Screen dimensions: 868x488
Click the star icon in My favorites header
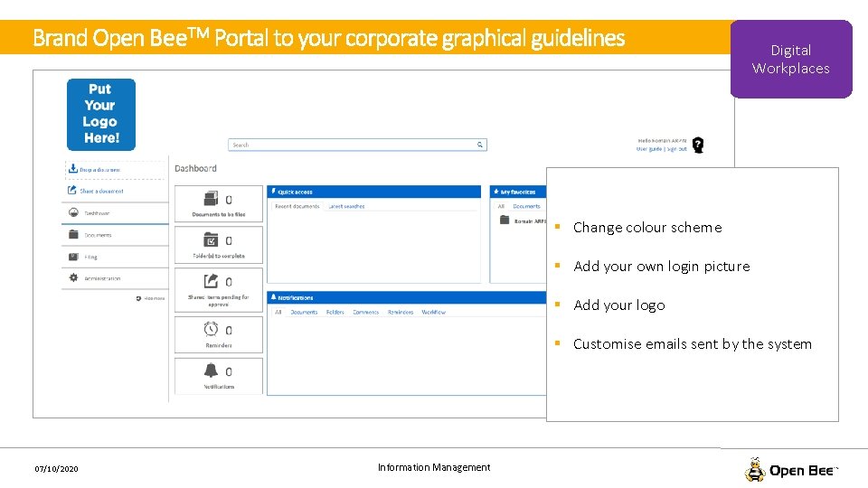pyautogui.click(x=496, y=192)
